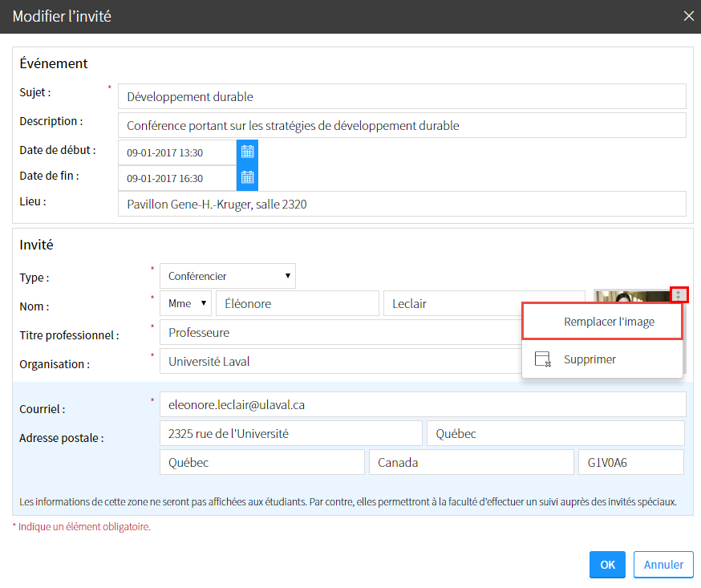Click the postal code field G1V0A6
Image resolution: width=701 pixels, height=588 pixels.
click(630, 462)
